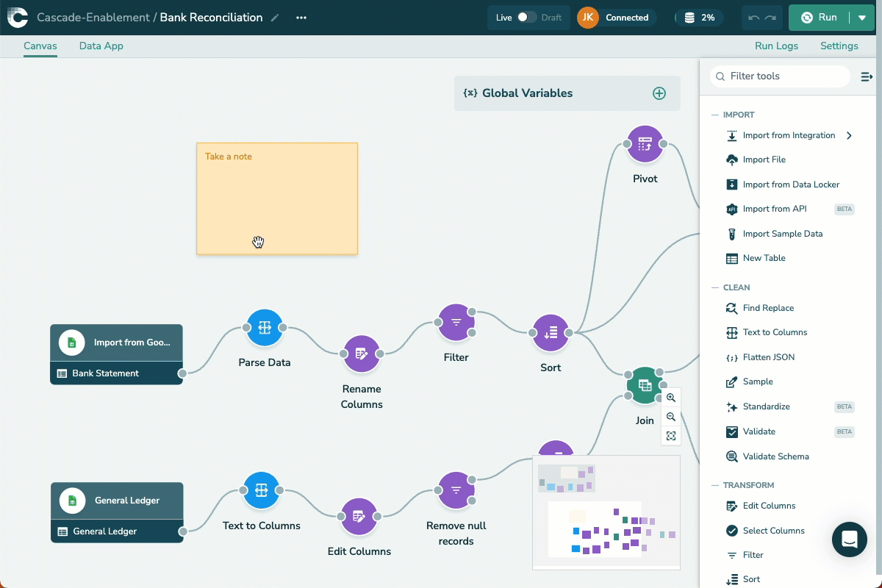Screen dimensions: 882x588
Task: Click the Pivot node icon
Action: tap(645, 144)
